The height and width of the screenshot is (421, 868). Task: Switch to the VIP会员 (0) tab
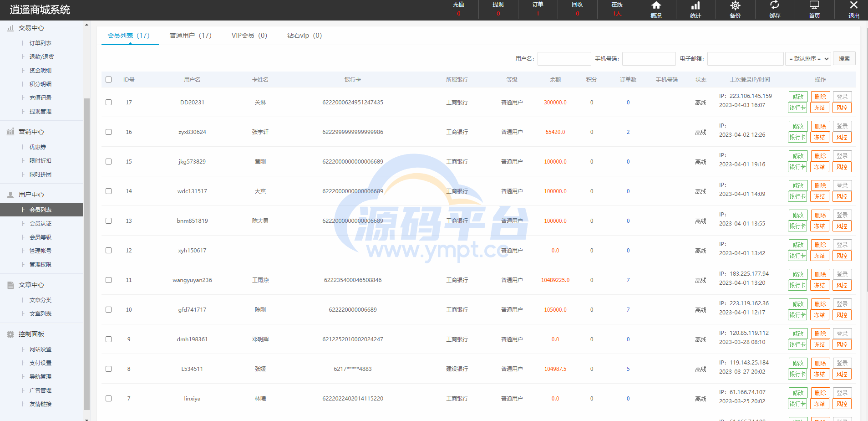point(249,36)
